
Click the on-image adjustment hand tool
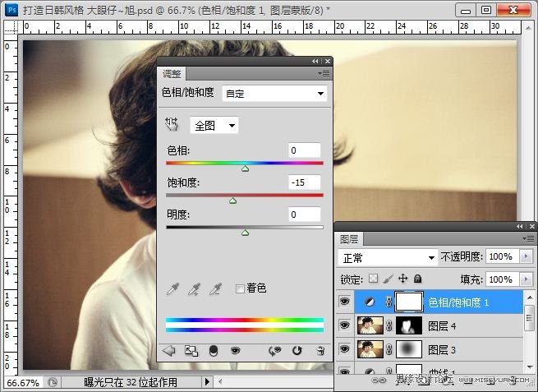[171, 124]
